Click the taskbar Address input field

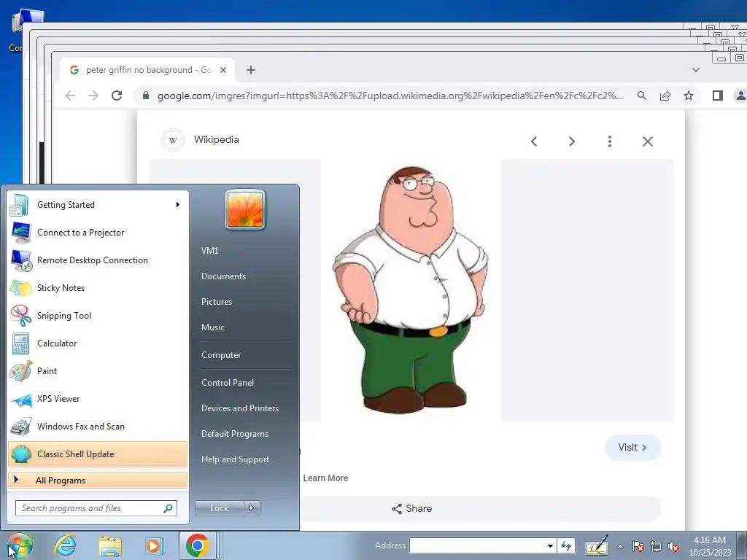point(477,545)
